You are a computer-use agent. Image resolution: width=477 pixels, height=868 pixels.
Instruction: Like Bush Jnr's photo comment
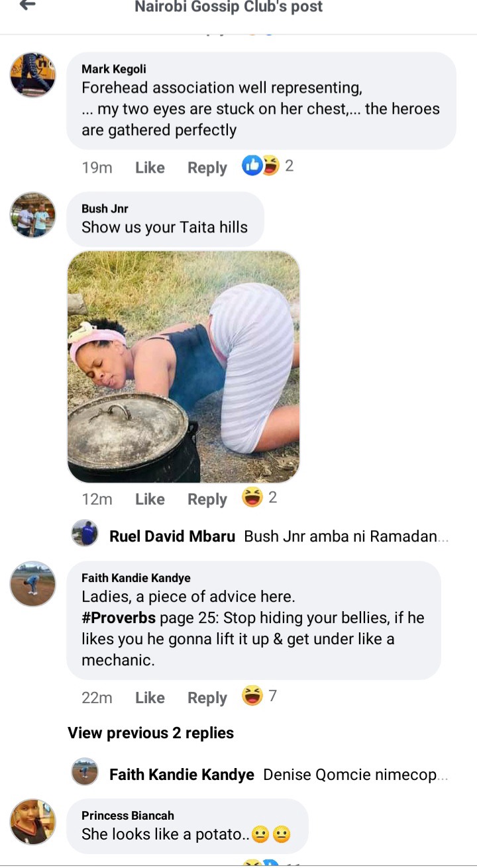(x=150, y=499)
